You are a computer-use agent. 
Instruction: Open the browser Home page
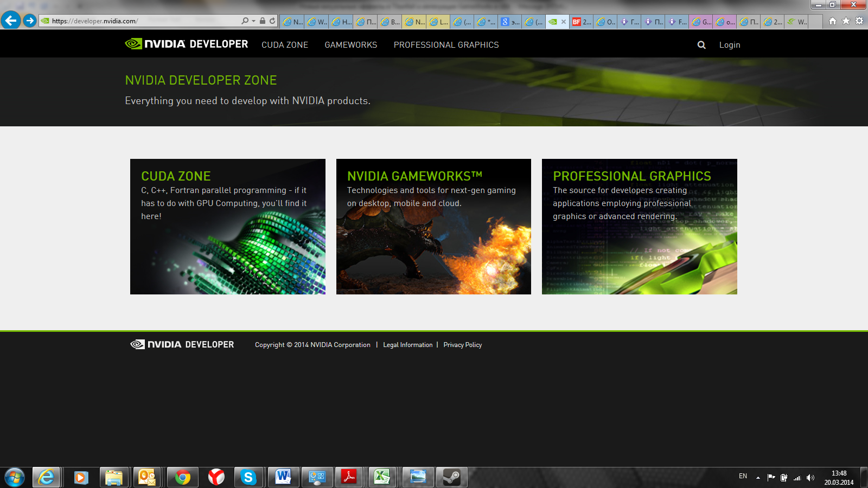click(x=833, y=21)
